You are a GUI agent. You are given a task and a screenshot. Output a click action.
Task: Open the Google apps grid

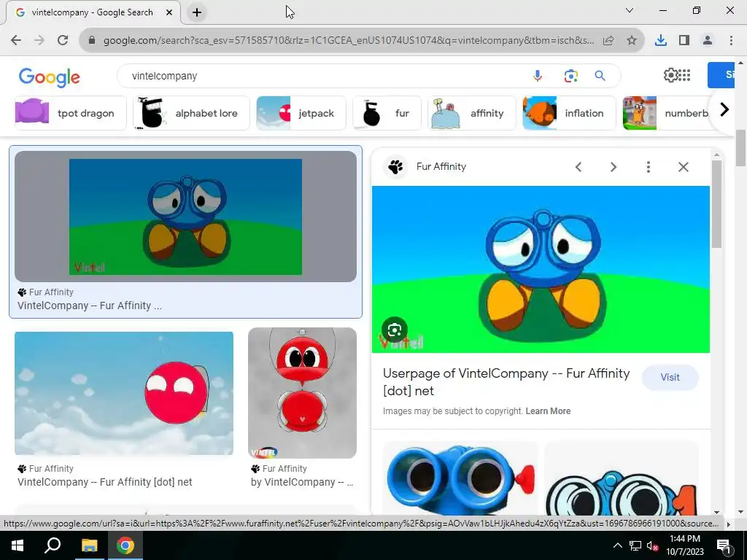[684, 75]
